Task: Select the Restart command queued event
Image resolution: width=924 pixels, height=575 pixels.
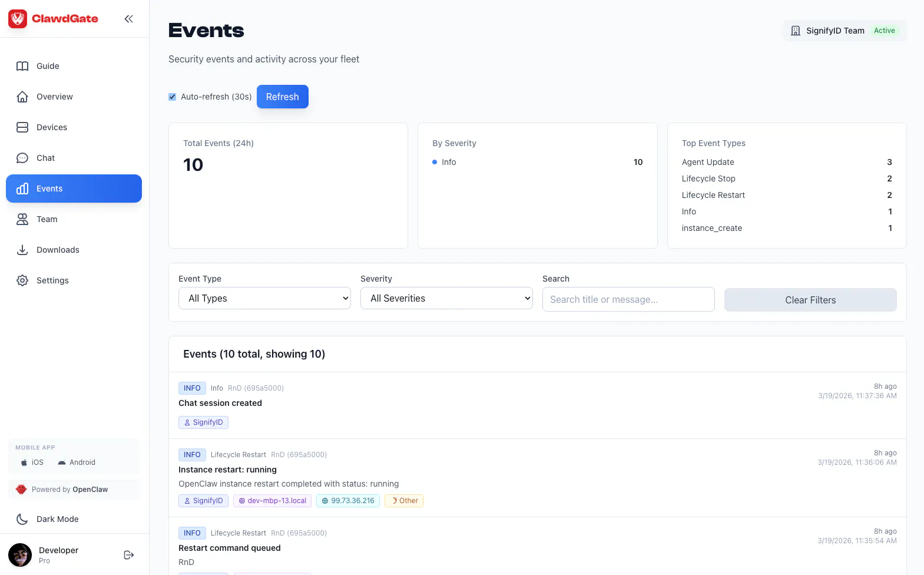Action: pyautogui.click(x=537, y=546)
